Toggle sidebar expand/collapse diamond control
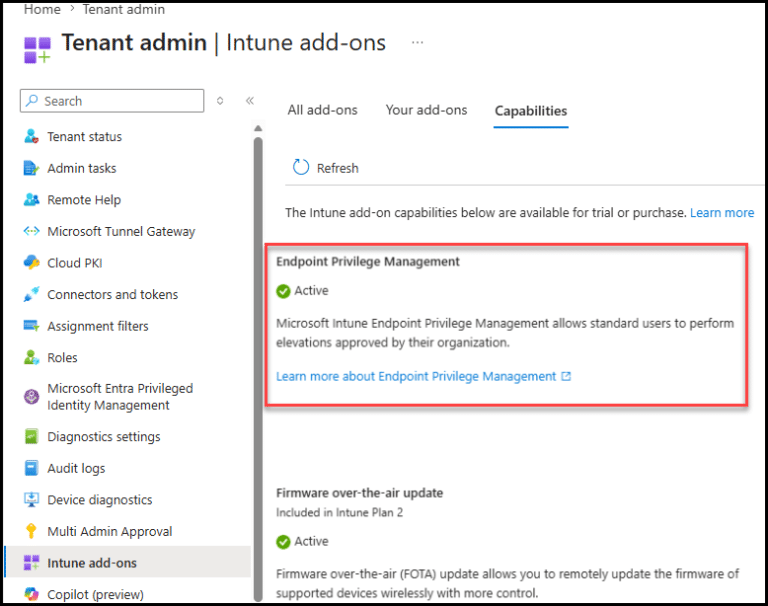The image size is (768, 606). 220,100
